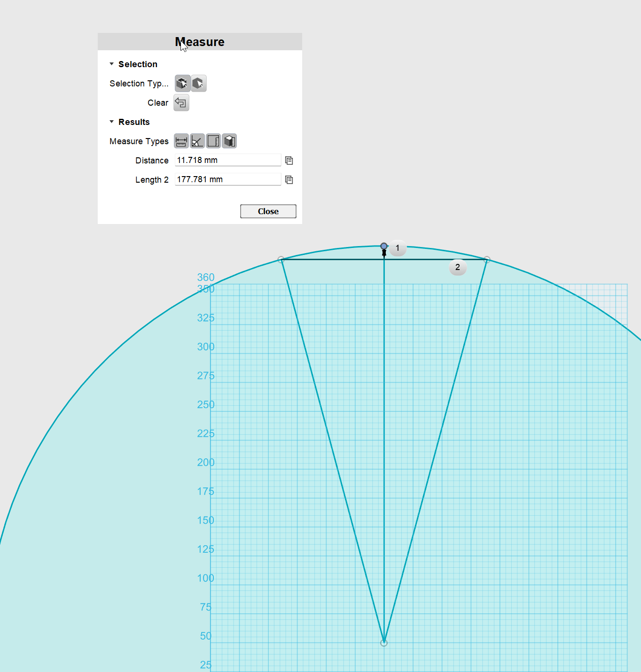The image size is (641, 672).
Task: Copy the Distance value to clipboard
Action: click(x=289, y=161)
